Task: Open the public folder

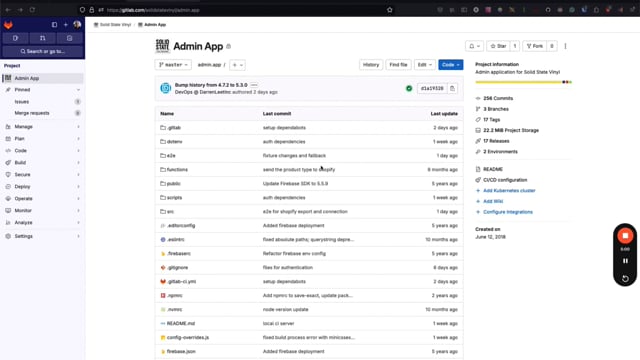Action: click(x=173, y=184)
